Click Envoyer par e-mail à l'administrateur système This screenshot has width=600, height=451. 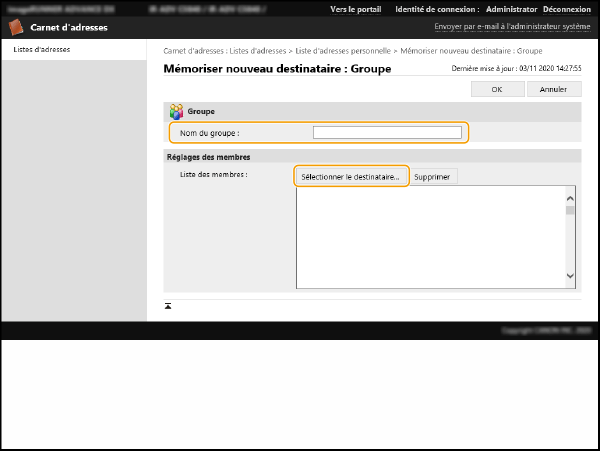point(511,27)
